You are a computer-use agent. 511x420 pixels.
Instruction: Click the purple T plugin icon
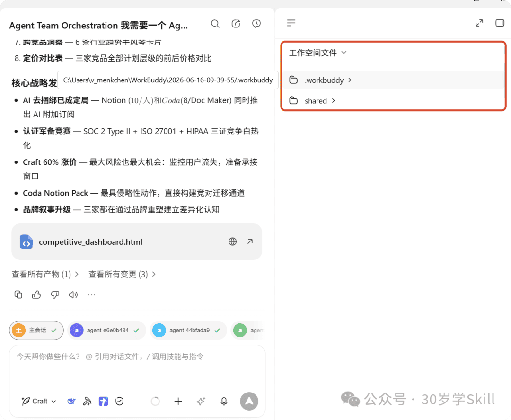tap(103, 401)
